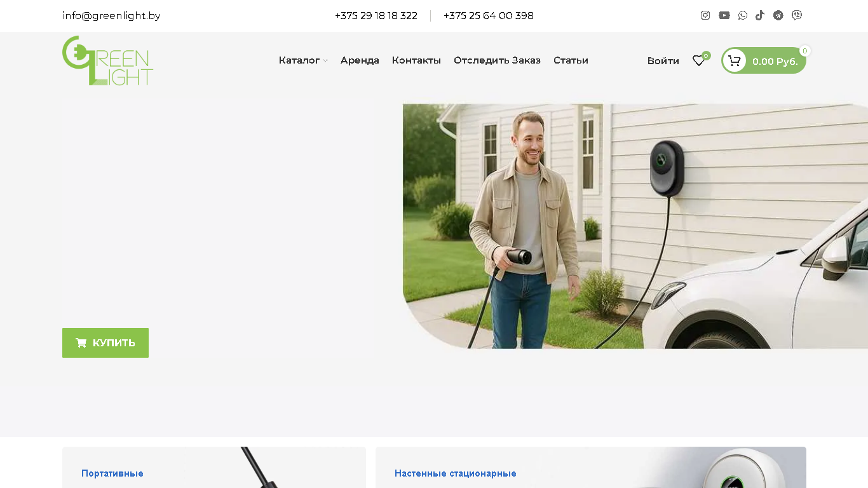Image resolution: width=868 pixels, height=488 pixels.
Task: Click the Войти login link
Action: (663, 61)
